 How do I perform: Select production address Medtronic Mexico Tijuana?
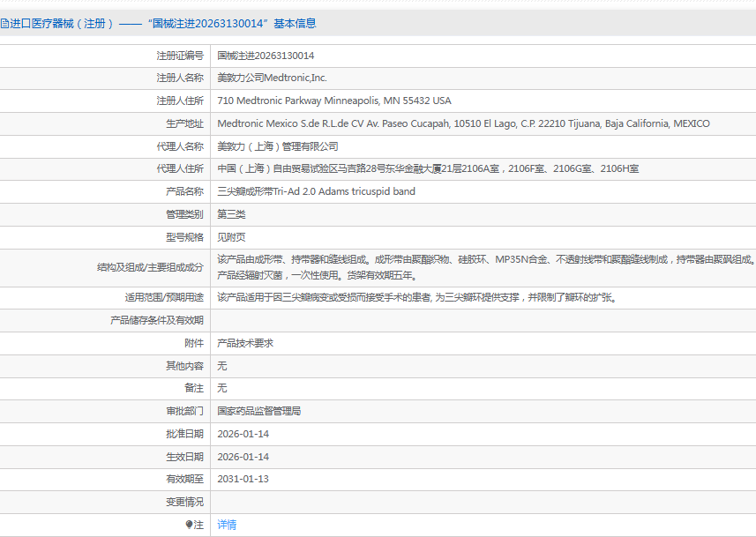(x=463, y=123)
